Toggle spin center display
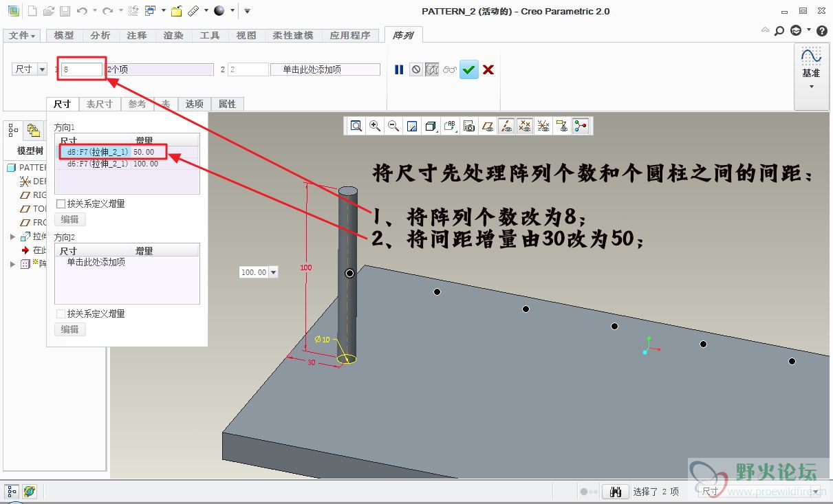Viewport: 833px width, 504px height. click(x=581, y=126)
